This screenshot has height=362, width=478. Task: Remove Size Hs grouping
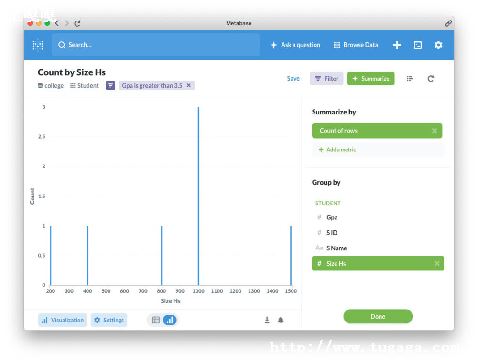[437, 264]
